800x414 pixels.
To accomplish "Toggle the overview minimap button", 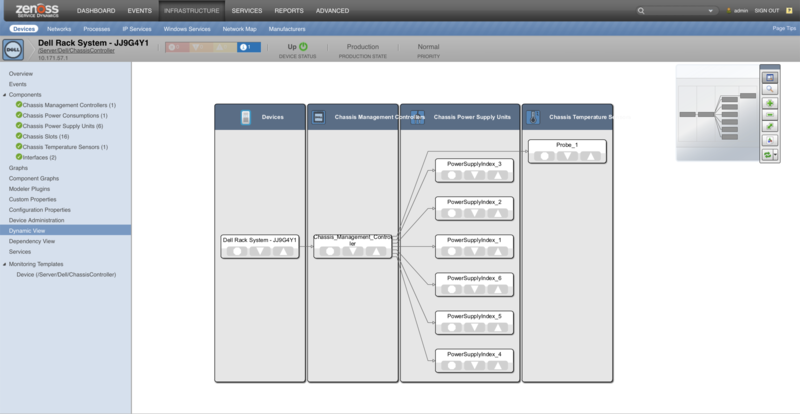I will pos(769,78).
